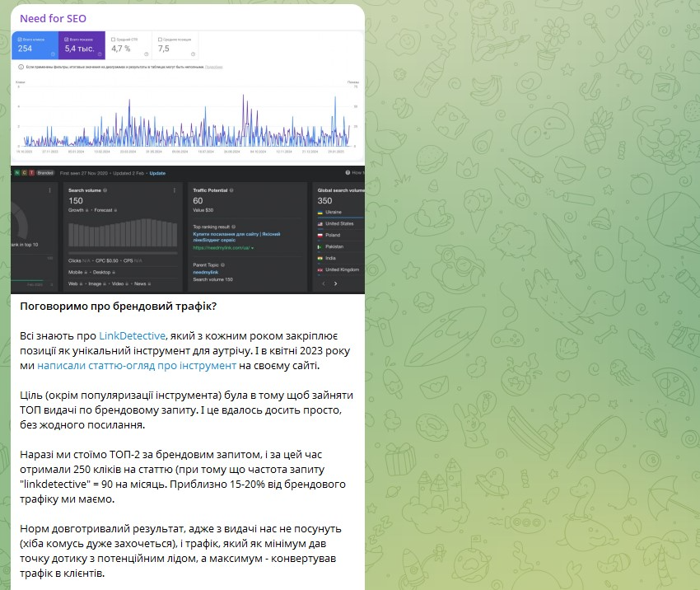
Task: Click the United Kingdom flag icon
Action: [x=320, y=269]
